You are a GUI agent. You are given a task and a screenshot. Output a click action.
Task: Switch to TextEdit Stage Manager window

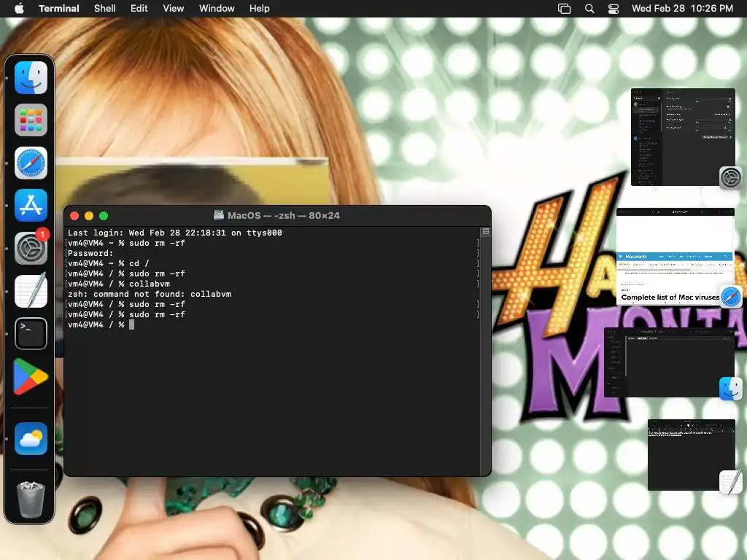coord(692,455)
